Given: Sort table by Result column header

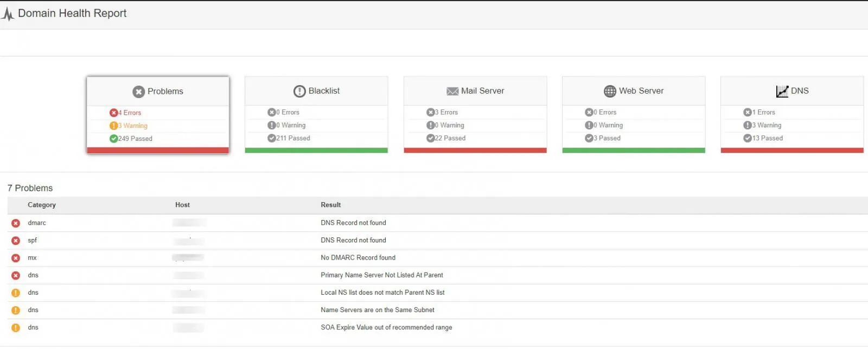Looking at the screenshot, I should pos(330,205).
